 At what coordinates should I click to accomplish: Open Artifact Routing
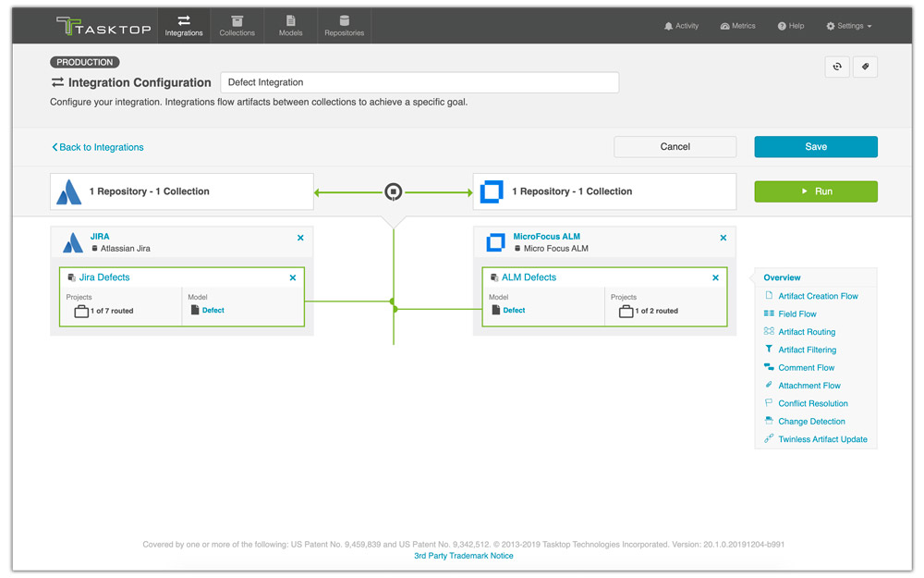coord(807,332)
